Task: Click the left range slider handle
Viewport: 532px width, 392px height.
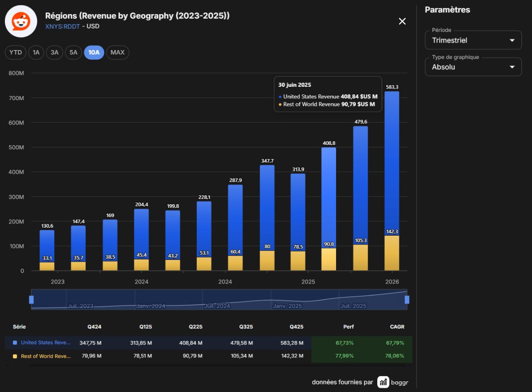Action: [31, 299]
